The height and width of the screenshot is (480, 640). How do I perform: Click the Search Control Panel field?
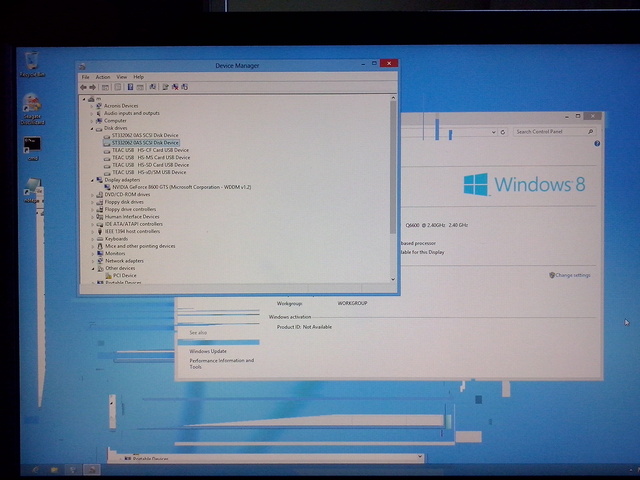[x=552, y=132]
